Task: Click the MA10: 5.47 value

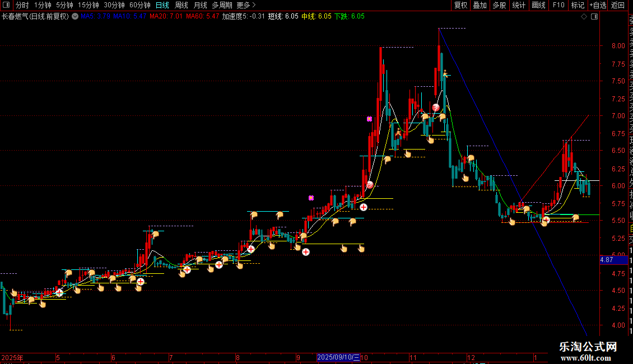Action: click(x=129, y=17)
